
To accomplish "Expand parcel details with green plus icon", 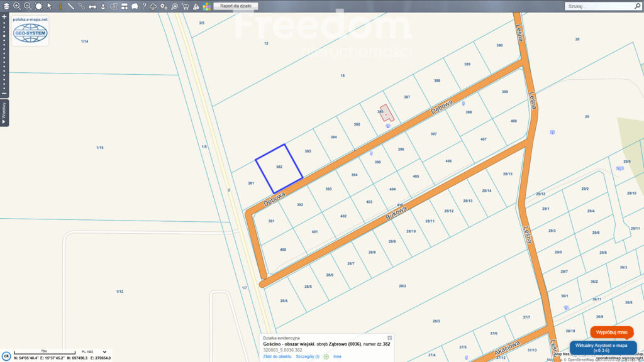I will coord(326,356).
